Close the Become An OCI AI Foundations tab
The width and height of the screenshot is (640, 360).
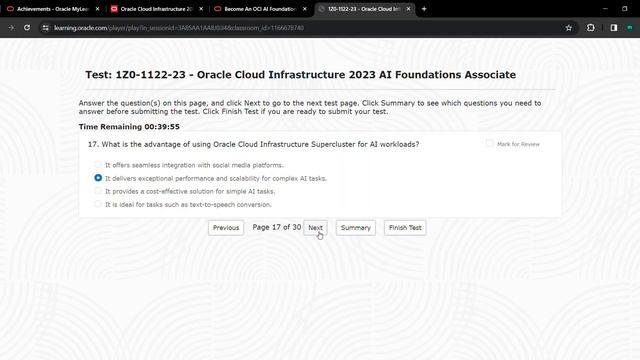pos(304,9)
